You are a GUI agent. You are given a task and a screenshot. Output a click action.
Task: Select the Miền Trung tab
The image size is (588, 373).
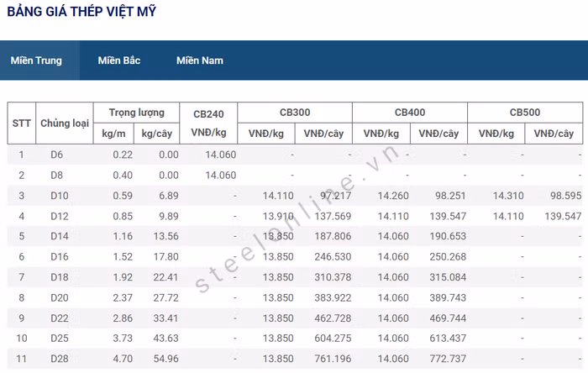[36, 60]
